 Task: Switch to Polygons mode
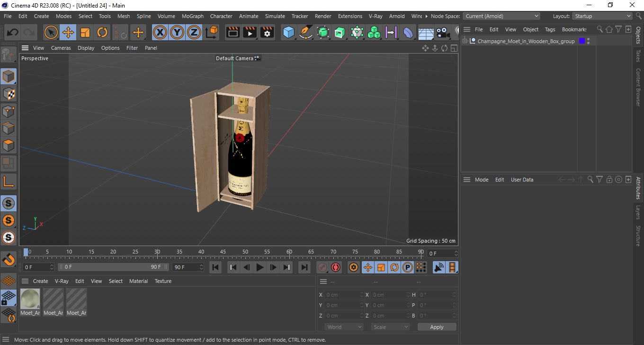(x=9, y=145)
